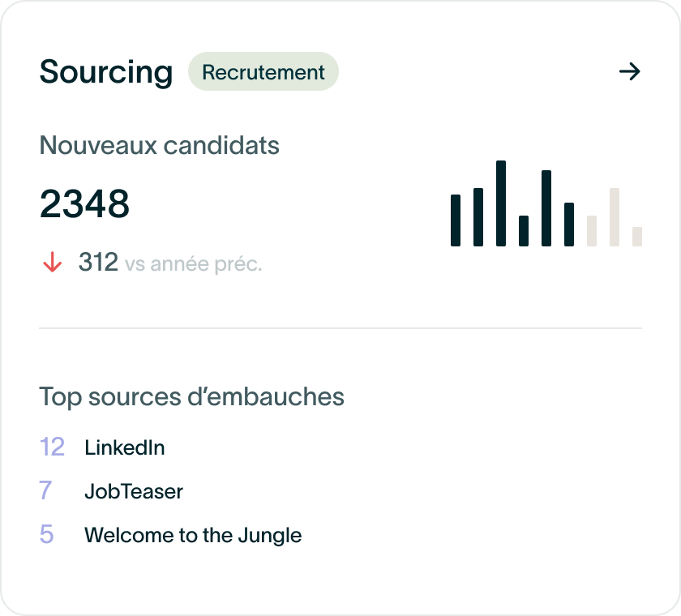Click the number 7 beside JobTeaser
The height and width of the screenshot is (616, 681).
pyautogui.click(x=45, y=490)
